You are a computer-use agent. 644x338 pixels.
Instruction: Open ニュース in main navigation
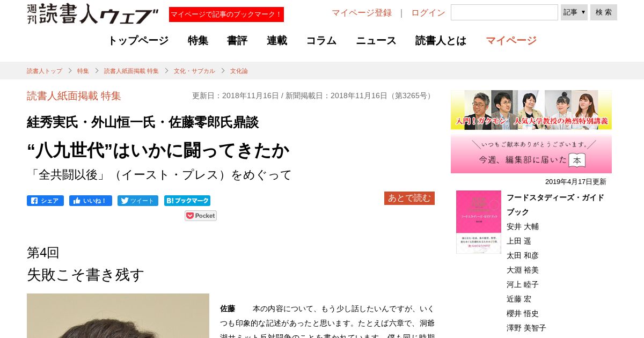tap(376, 40)
